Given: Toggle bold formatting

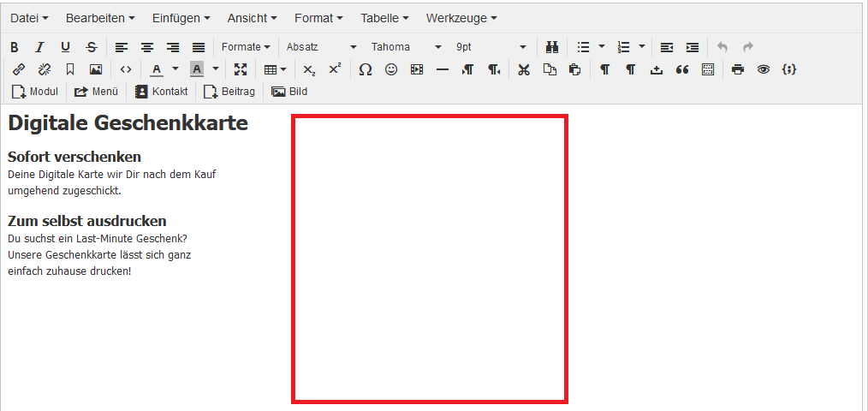Looking at the screenshot, I should pos(14,47).
